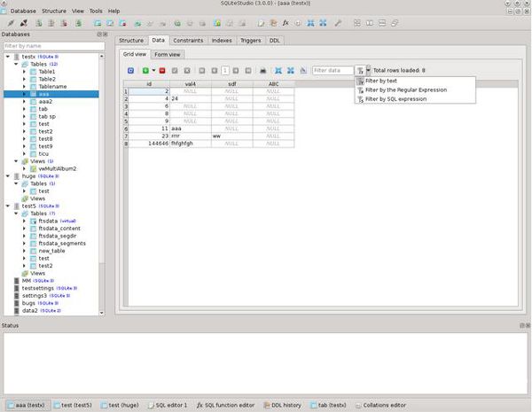Choose Filter by the Regular Expression
This screenshot has height=412, width=532.
[x=415, y=89]
